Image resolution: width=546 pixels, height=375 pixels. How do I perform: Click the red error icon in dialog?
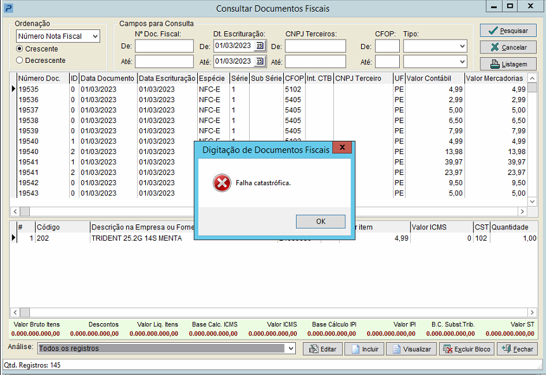tap(222, 183)
